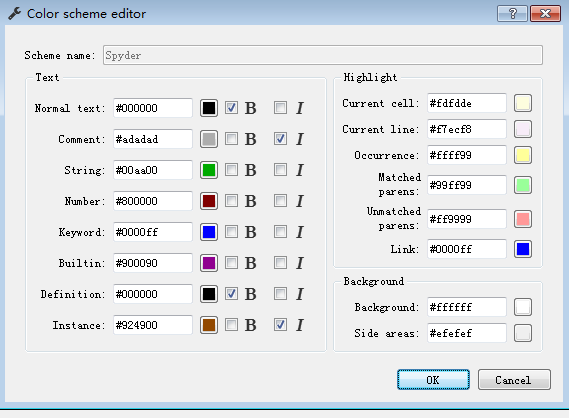
Task: Edit the Background hex value #ffffff
Action: pos(467,307)
